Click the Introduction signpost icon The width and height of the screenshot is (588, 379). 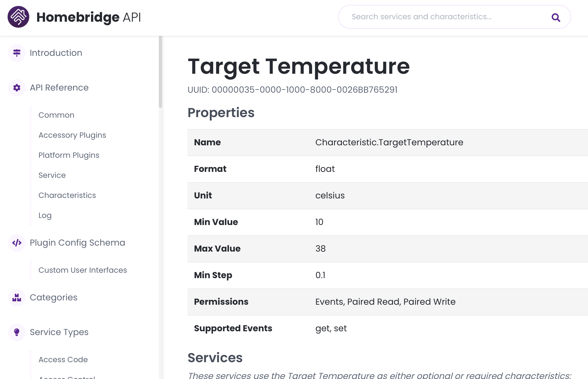pyautogui.click(x=17, y=53)
